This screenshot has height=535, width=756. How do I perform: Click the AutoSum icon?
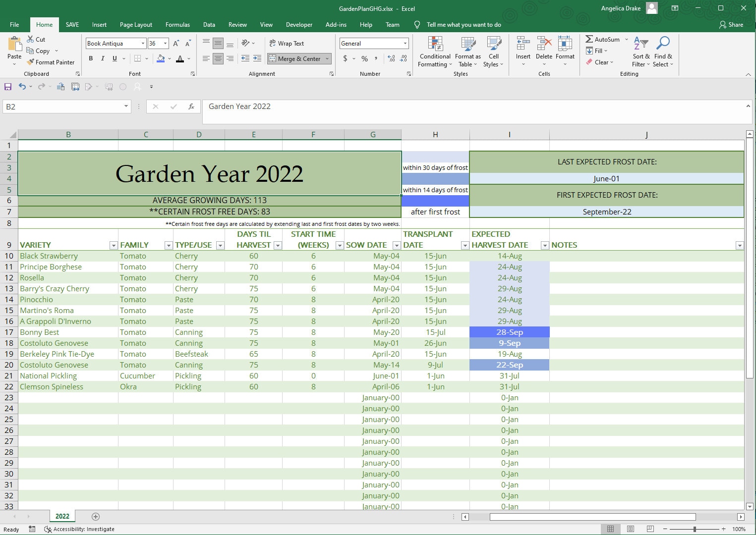pyautogui.click(x=590, y=39)
